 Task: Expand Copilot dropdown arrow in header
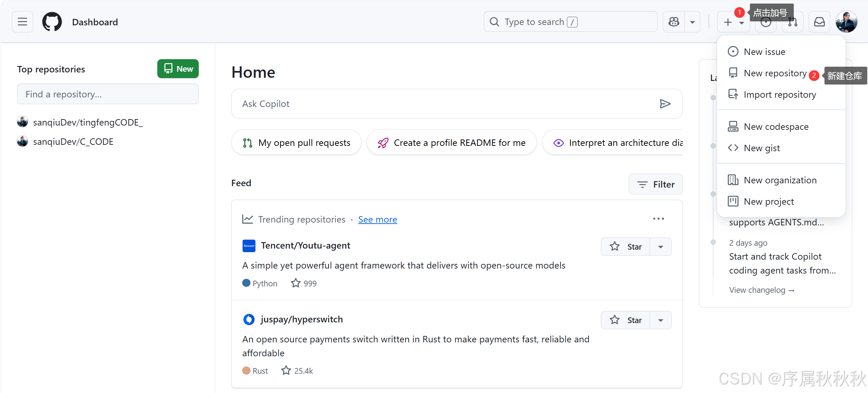(x=692, y=22)
